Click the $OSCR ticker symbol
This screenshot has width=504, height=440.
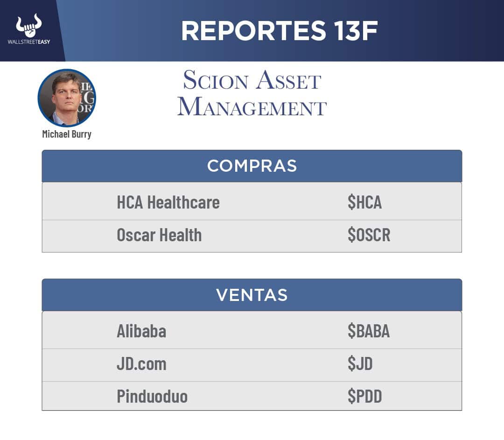369,235
